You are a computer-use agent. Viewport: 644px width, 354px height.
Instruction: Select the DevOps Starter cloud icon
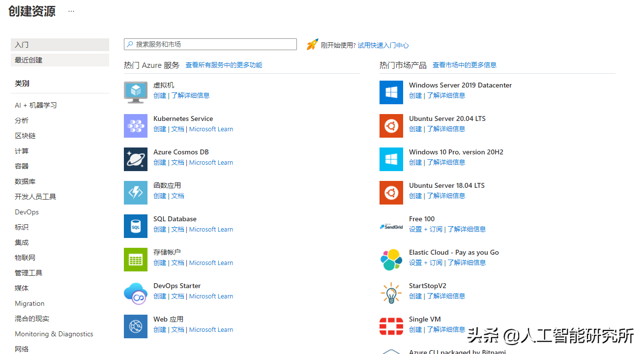(x=136, y=293)
